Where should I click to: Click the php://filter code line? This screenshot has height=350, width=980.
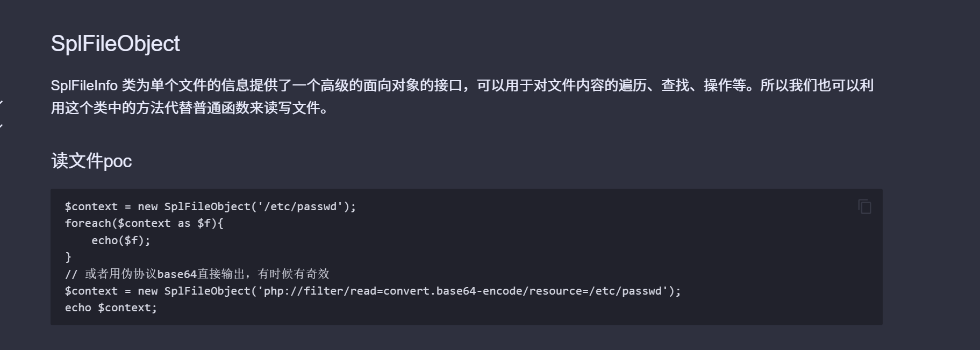click(373, 291)
